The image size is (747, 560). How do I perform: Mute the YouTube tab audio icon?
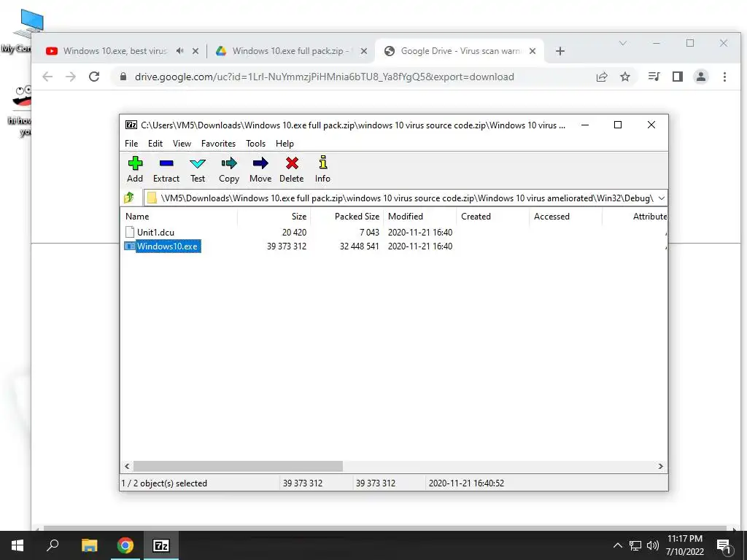pos(179,51)
